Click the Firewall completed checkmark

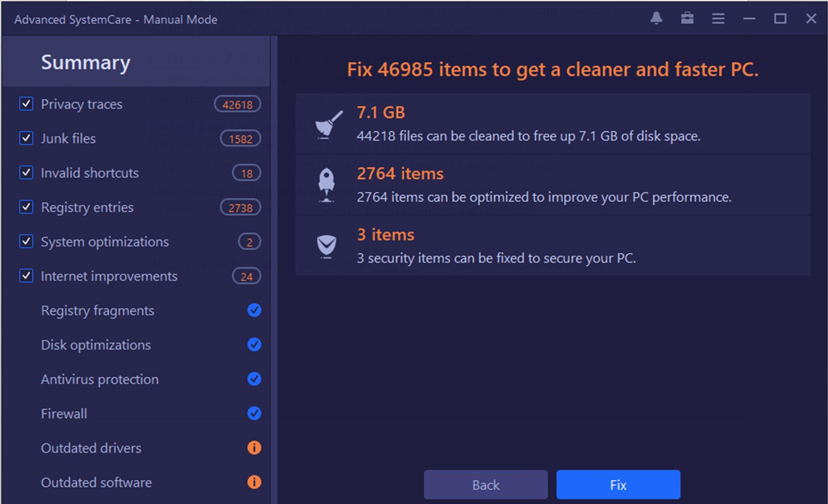pyautogui.click(x=254, y=414)
